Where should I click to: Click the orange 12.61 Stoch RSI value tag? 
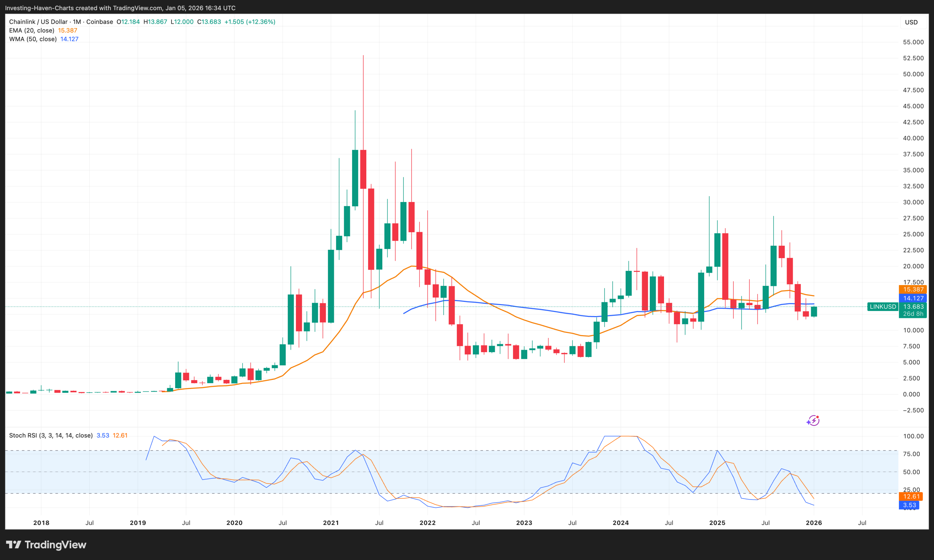click(911, 497)
